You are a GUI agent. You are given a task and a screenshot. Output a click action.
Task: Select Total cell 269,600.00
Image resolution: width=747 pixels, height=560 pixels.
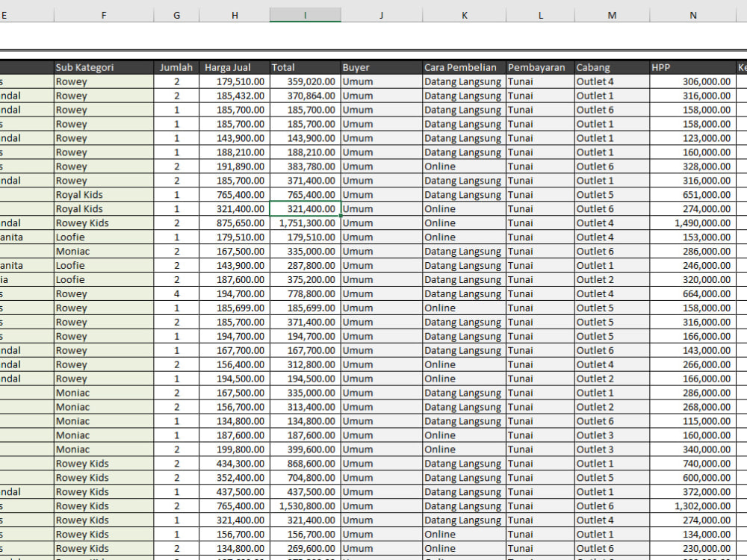pyautogui.click(x=306, y=548)
